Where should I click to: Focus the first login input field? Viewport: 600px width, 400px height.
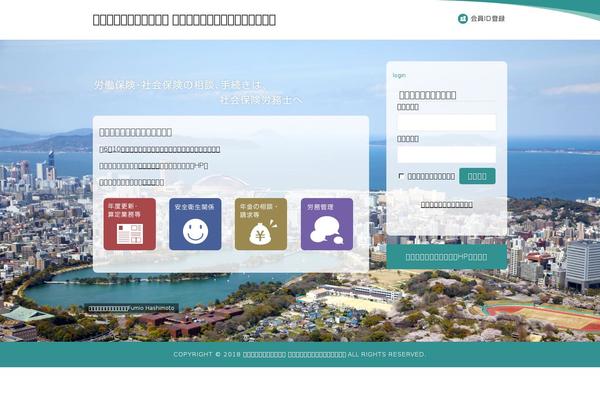click(447, 122)
